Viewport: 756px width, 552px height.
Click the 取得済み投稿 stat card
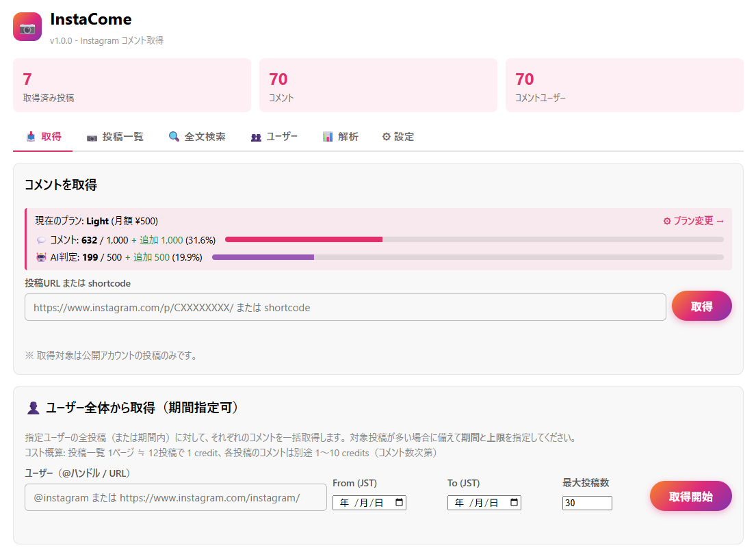click(131, 86)
